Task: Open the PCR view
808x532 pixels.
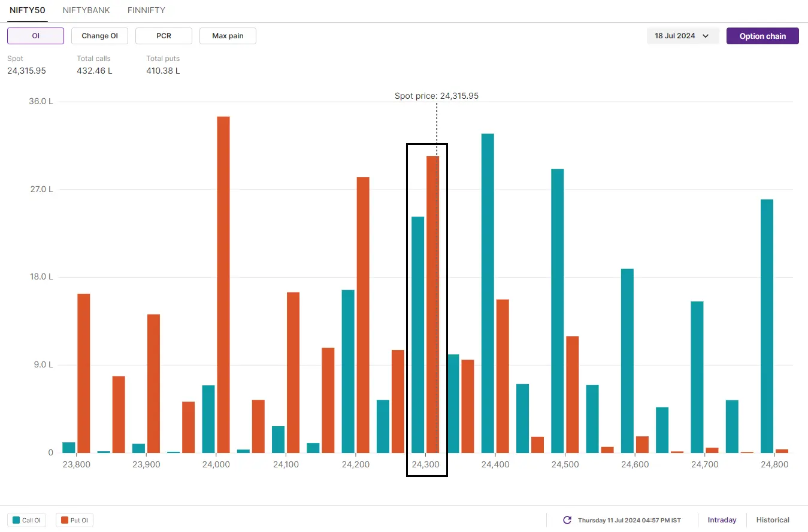Action: (164, 36)
